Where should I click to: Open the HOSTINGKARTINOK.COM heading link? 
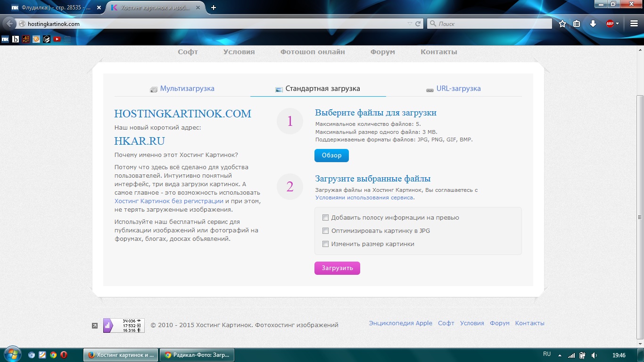pyautogui.click(x=183, y=114)
